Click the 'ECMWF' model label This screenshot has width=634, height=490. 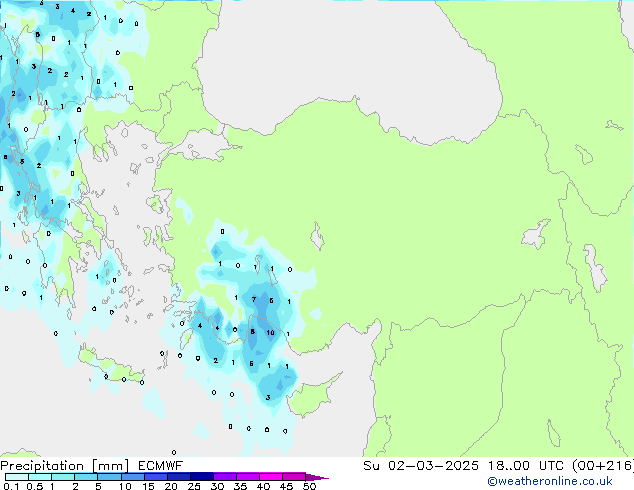click(161, 466)
